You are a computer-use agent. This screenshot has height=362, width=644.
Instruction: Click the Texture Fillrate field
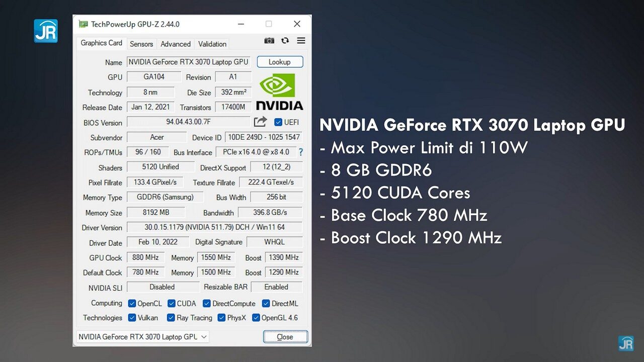271,182
